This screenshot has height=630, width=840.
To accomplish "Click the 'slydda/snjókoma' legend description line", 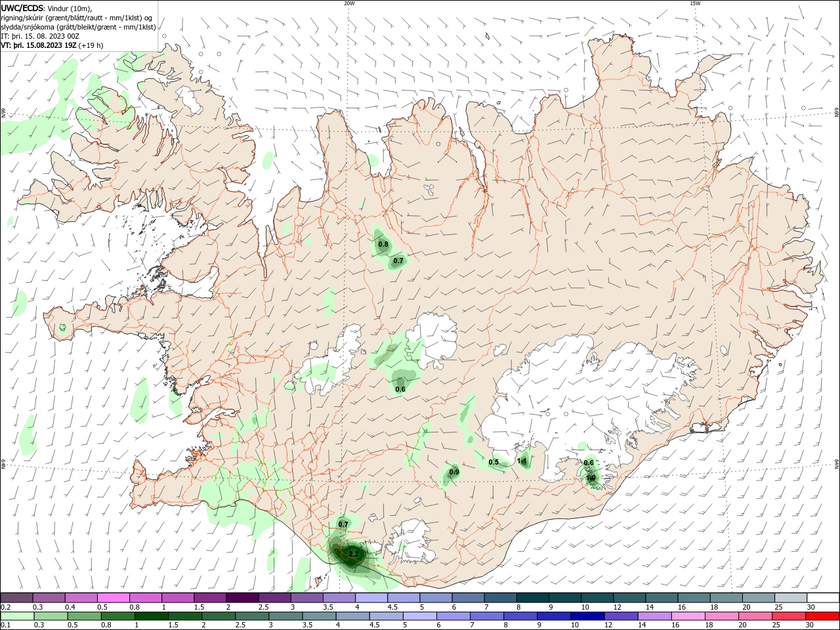I will (x=78, y=27).
